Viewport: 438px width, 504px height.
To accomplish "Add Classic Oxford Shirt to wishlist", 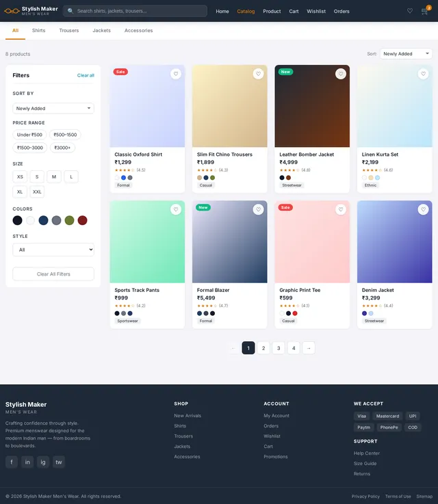I will (x=176, y=74).
